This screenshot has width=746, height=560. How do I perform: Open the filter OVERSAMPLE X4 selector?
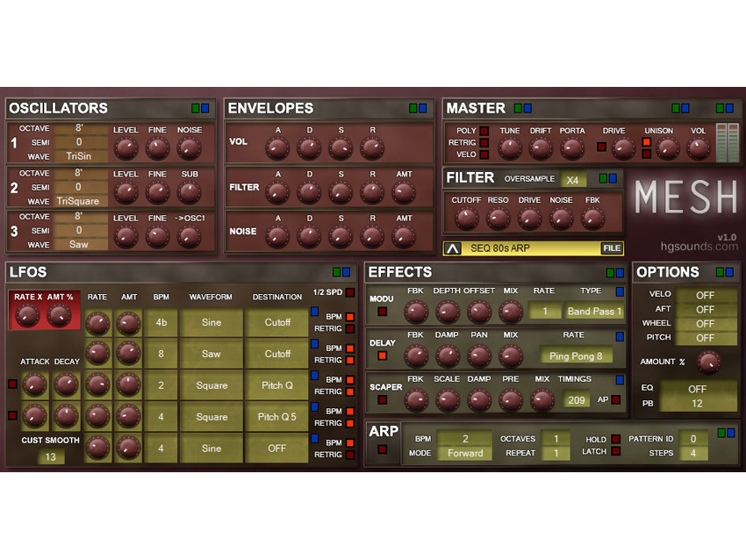[573, 180]
